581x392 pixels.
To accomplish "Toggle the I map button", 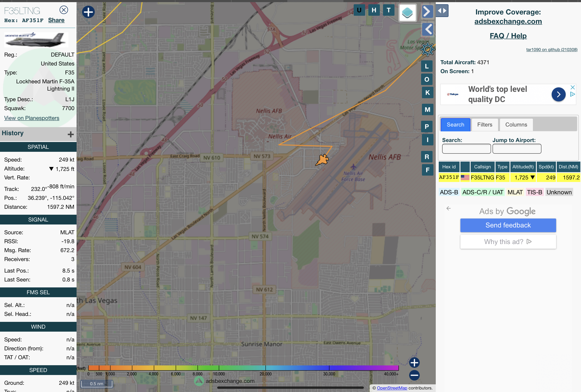I will (x=427, y=140).
